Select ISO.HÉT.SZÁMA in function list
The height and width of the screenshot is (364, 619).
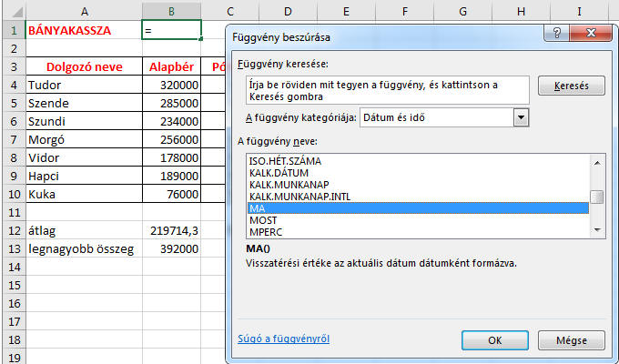(x=285, y=161)
